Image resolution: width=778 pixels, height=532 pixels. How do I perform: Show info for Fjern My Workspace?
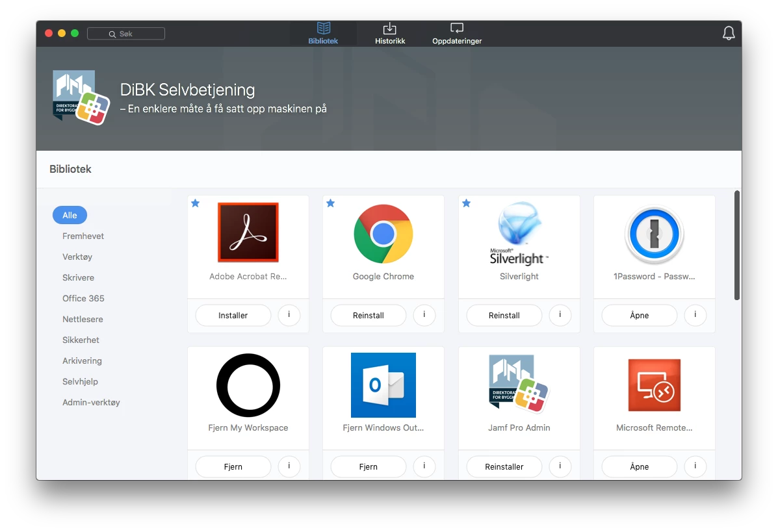coord(289,466)
